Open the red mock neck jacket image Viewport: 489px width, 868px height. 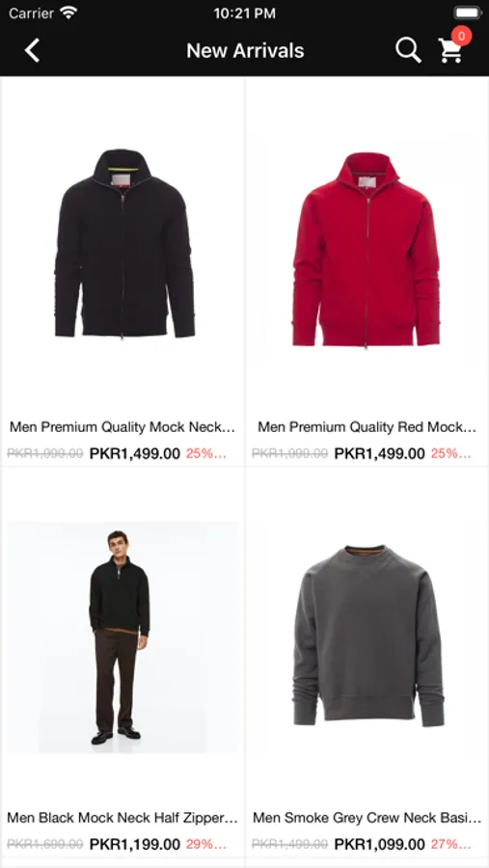pos(367,250)
